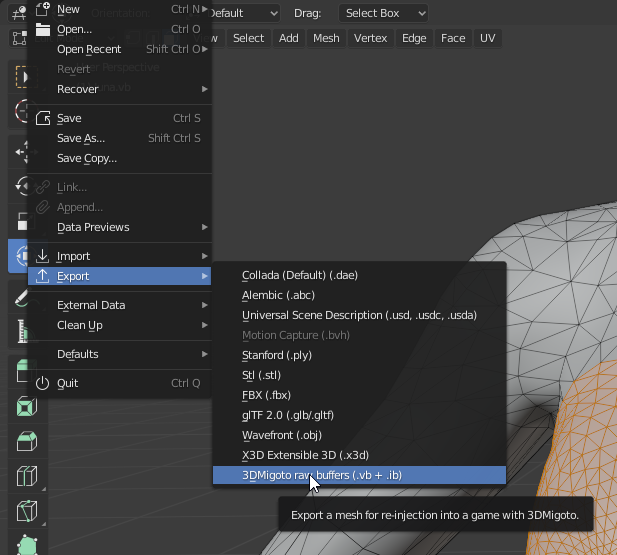617x555 pixels.
Task: Select Alembic (.abc) export format
Action: [359, 295]
